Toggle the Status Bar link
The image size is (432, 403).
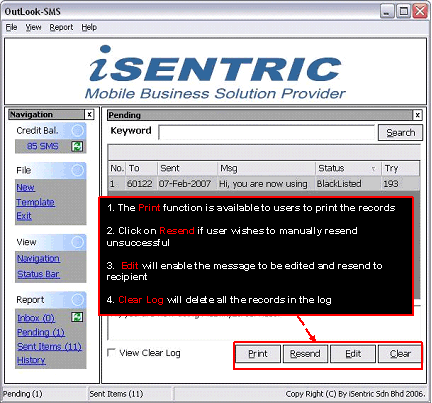(x=38, y=274)
